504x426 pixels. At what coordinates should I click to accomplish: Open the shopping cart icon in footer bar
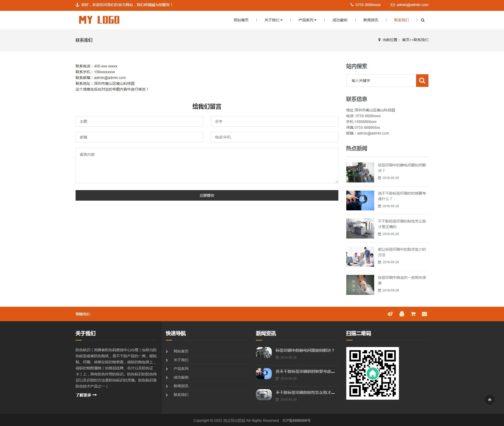point(413,314)
